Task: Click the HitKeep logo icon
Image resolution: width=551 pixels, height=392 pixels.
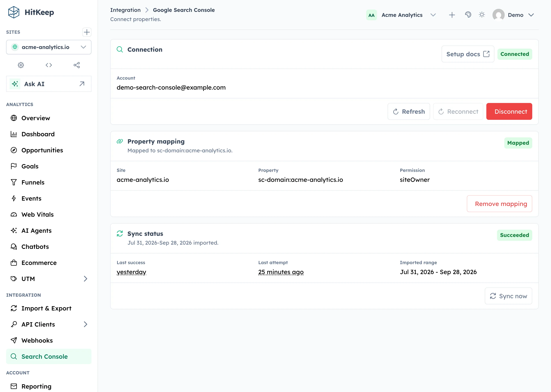Action: point(14,12)
